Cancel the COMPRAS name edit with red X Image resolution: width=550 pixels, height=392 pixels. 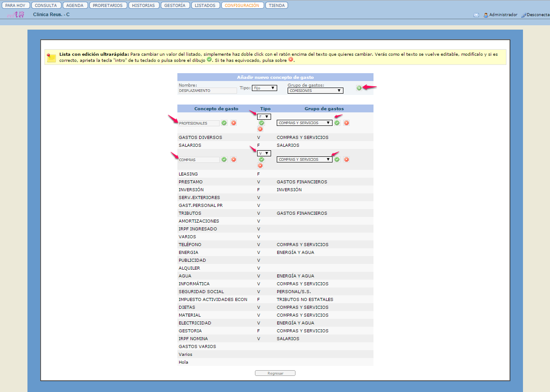(x=234, y=159)
